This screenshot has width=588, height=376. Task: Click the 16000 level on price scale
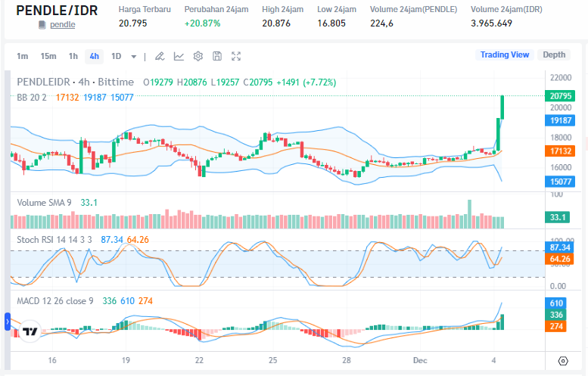coord(561,167)
